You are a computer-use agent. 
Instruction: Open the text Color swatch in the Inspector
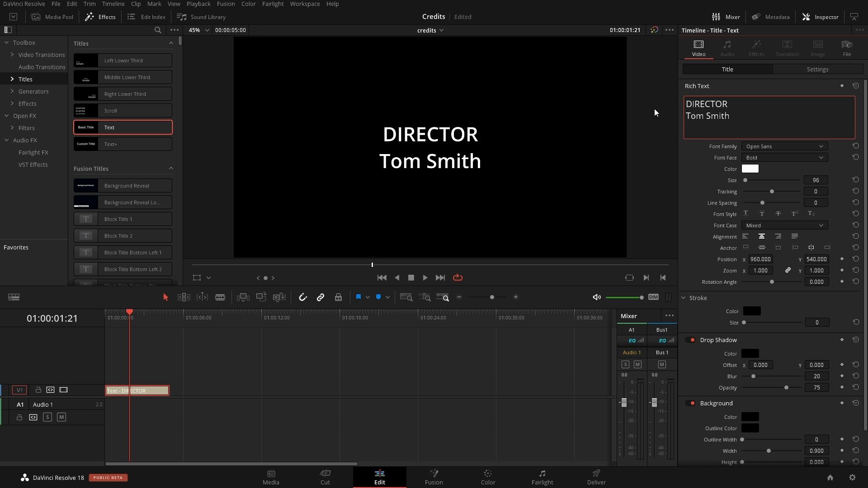coord(750,169)
